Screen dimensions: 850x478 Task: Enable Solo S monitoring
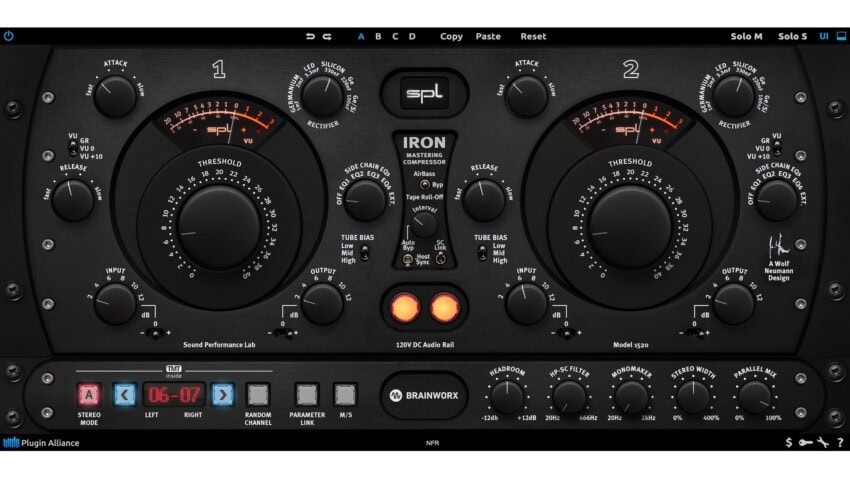coord(793,36)
